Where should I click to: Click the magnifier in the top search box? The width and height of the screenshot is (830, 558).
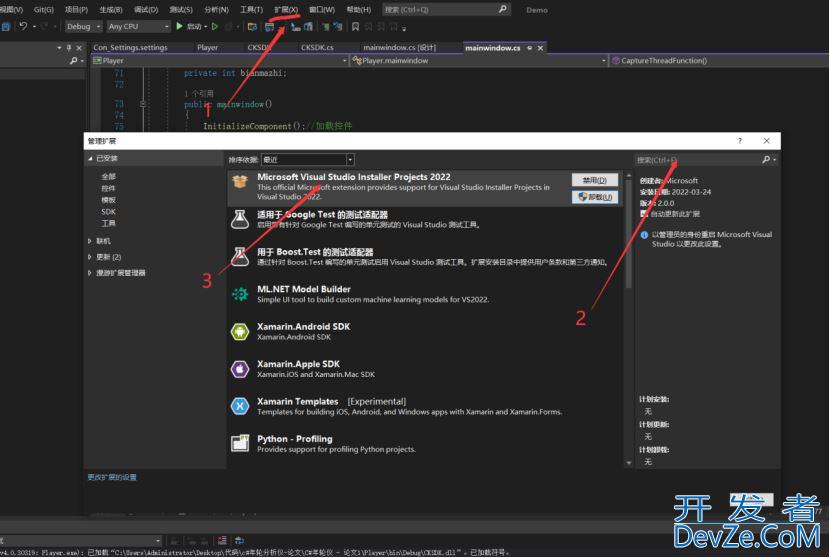pyautogui.click(x=502, y=9)
